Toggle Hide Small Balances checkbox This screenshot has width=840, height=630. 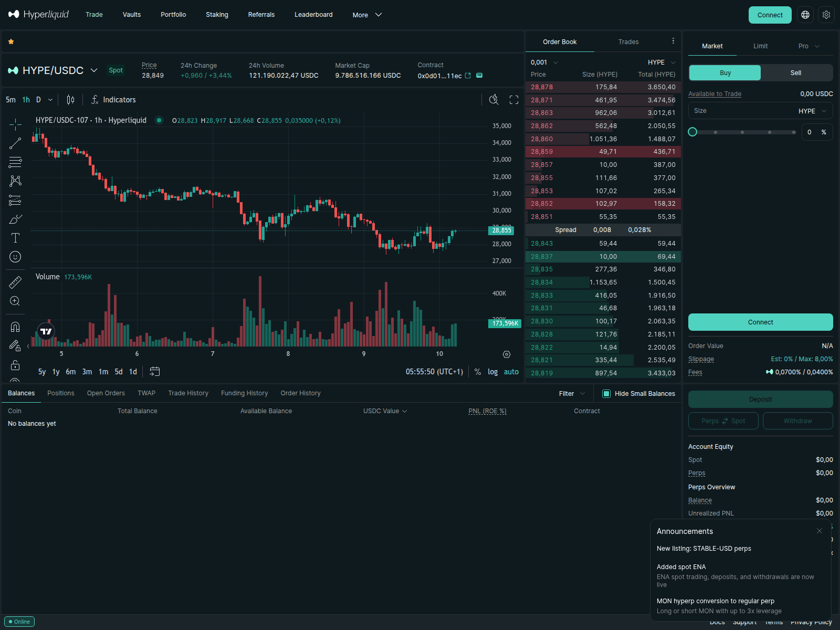click(606, 394)
